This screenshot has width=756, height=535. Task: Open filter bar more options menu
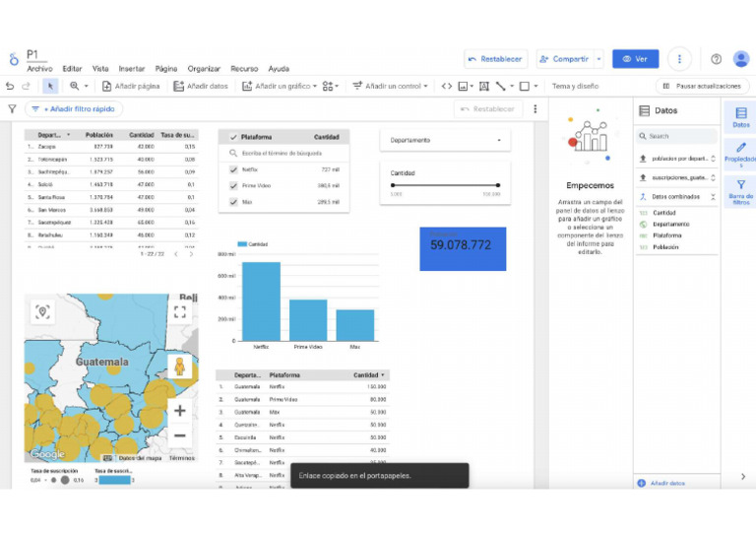point(535,109)
